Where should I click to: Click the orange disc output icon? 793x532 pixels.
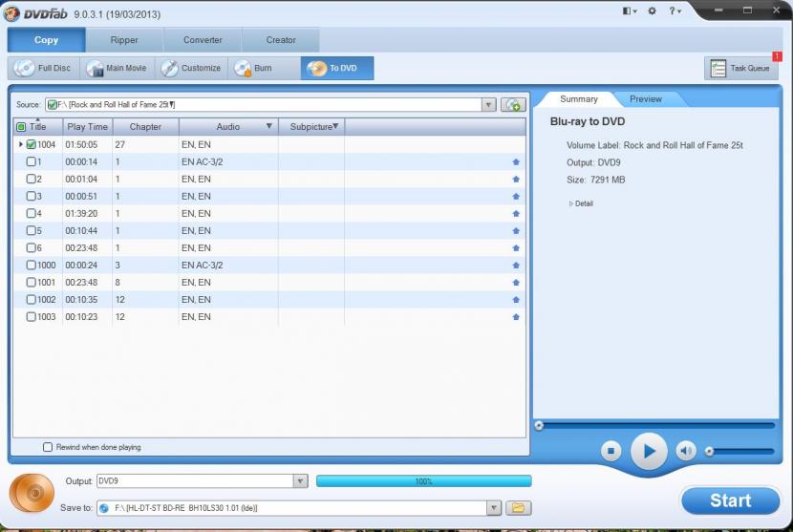[32, 493]
